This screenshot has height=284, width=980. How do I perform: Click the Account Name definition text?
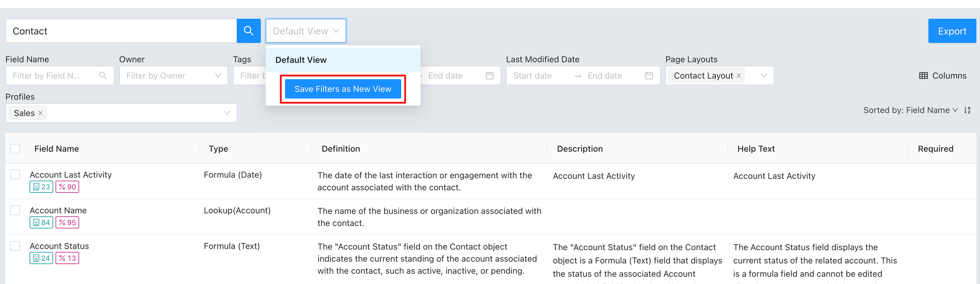pos(429,217)
